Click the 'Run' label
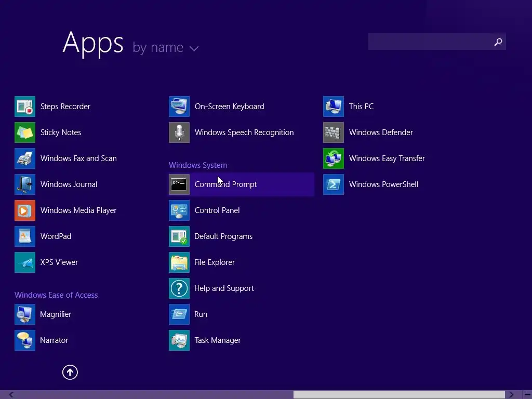The height and width of the screenshot is (399, 532). tap(201, 314)
